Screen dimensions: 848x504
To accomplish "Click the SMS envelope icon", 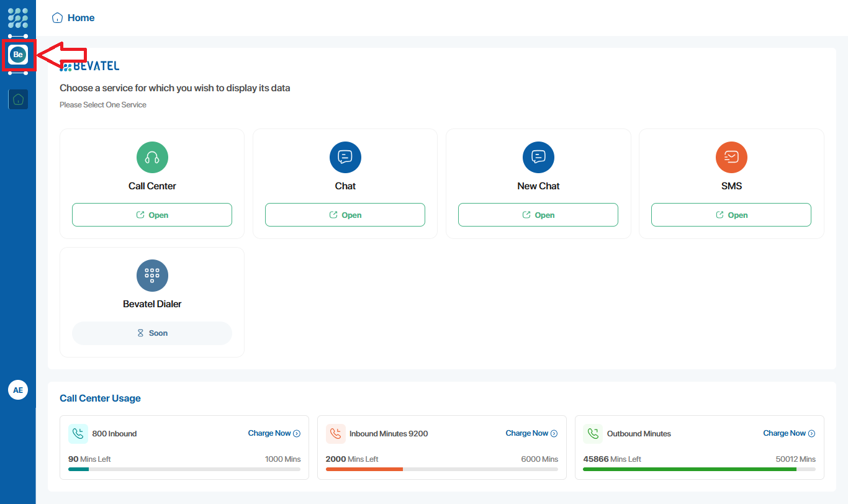I will [x=731, y=157].
